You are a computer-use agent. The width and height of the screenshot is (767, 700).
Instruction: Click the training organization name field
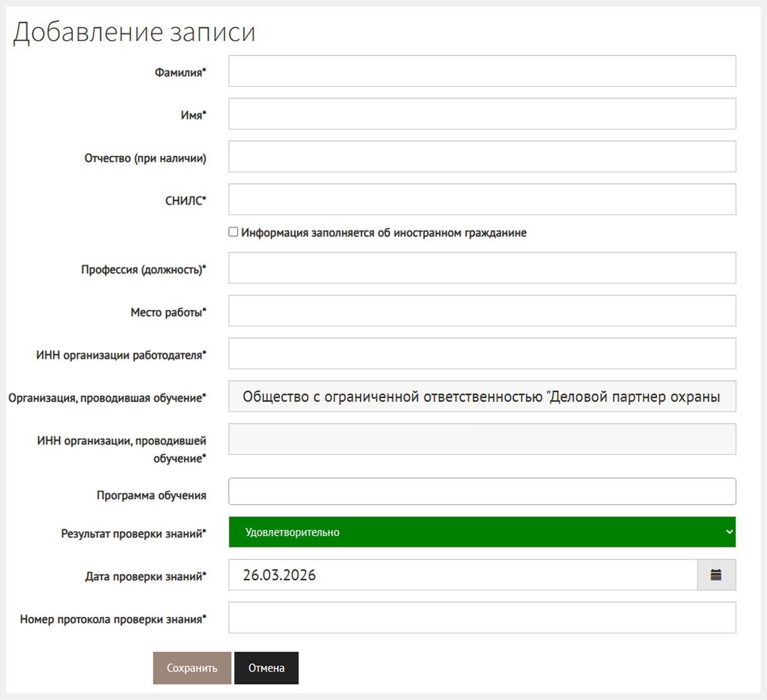(482, 396)
